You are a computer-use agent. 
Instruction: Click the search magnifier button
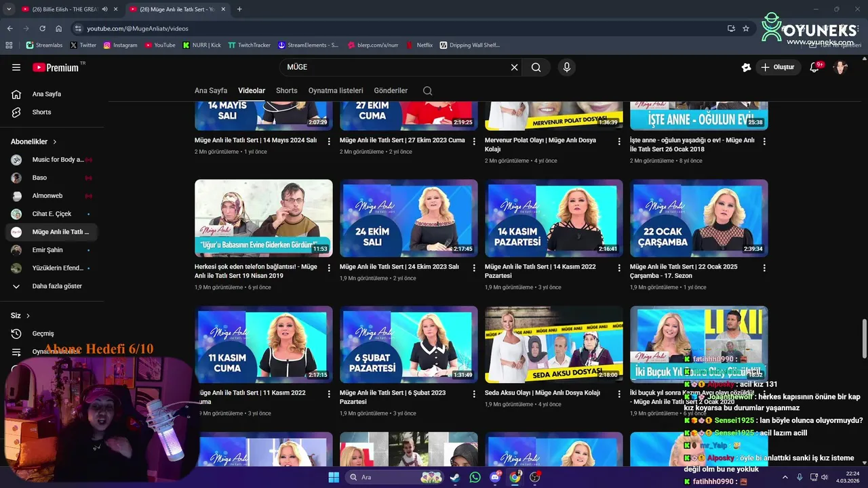(536, 67)
